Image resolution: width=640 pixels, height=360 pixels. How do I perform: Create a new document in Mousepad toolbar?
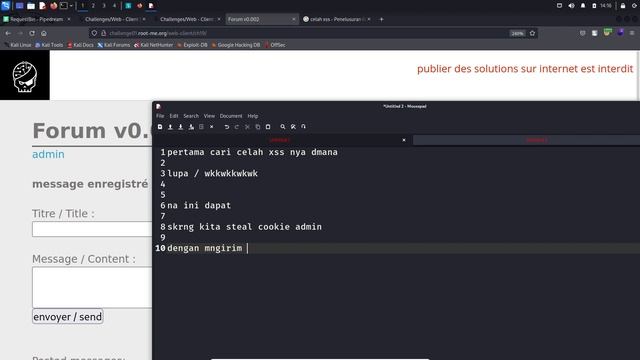160,127
